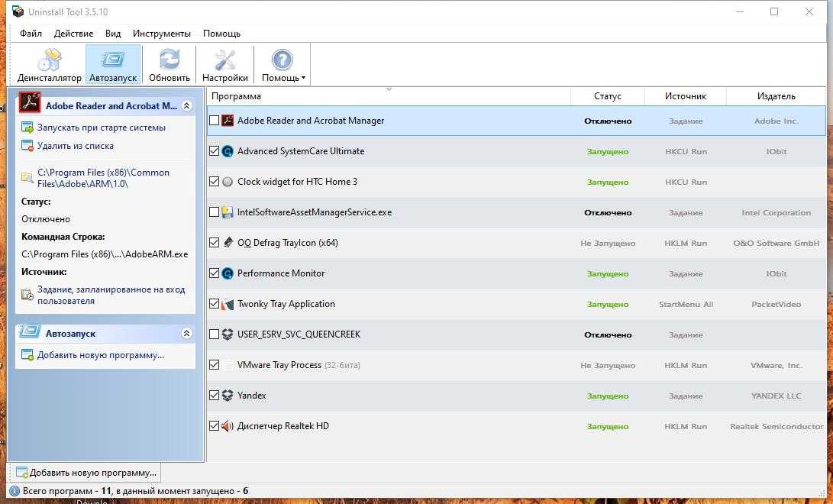Open Настройки tools icon

pos(225,60)
